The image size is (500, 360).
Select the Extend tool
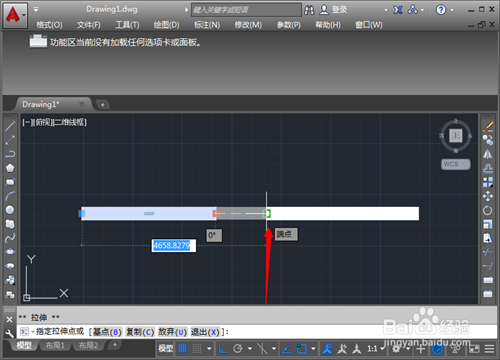488,266
